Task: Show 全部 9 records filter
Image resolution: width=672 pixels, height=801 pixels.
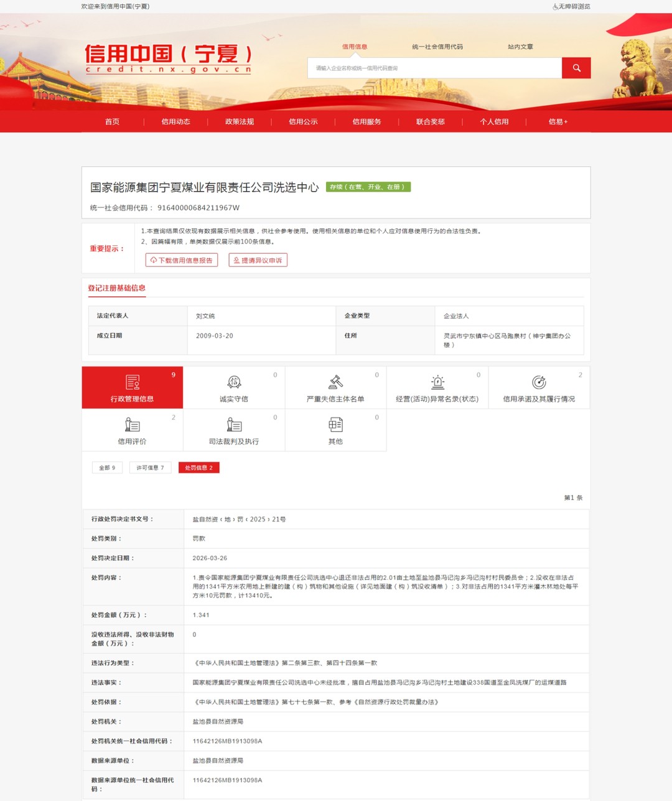Action: 107,467
